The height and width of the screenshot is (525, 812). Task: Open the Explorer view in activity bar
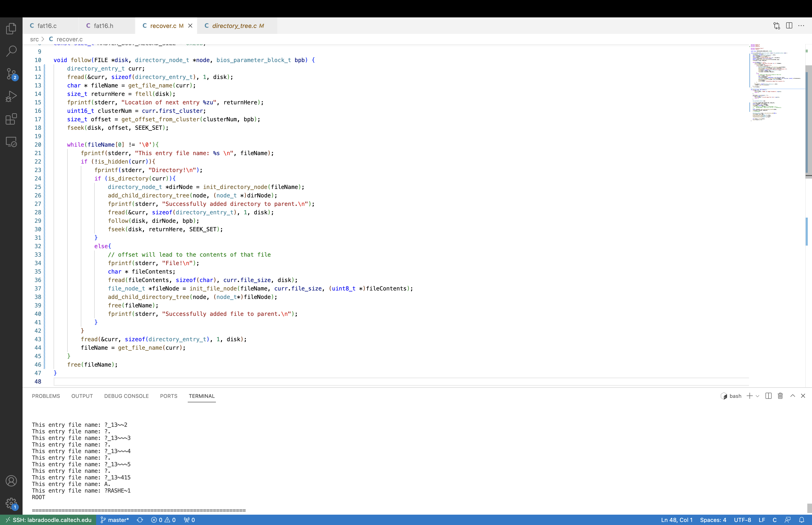pos(11,28)
